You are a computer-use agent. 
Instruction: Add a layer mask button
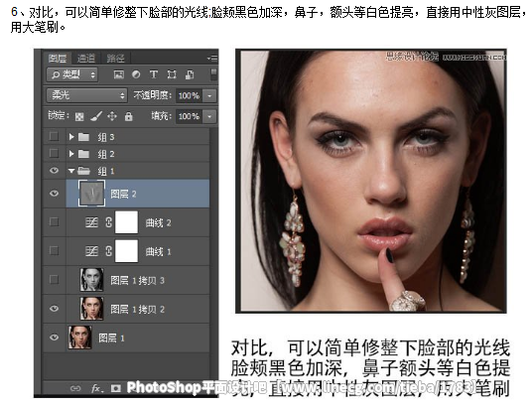point(116,388)
